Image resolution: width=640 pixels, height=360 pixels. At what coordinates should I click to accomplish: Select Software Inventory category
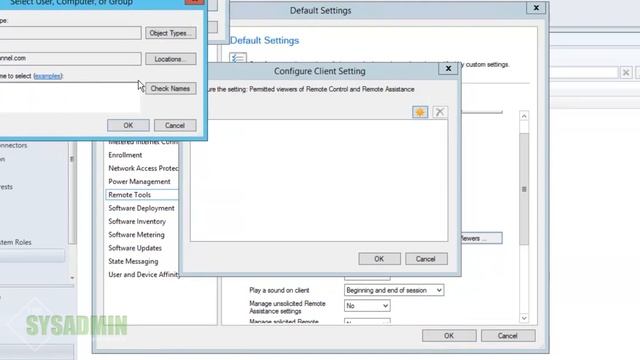click(137, 221)
